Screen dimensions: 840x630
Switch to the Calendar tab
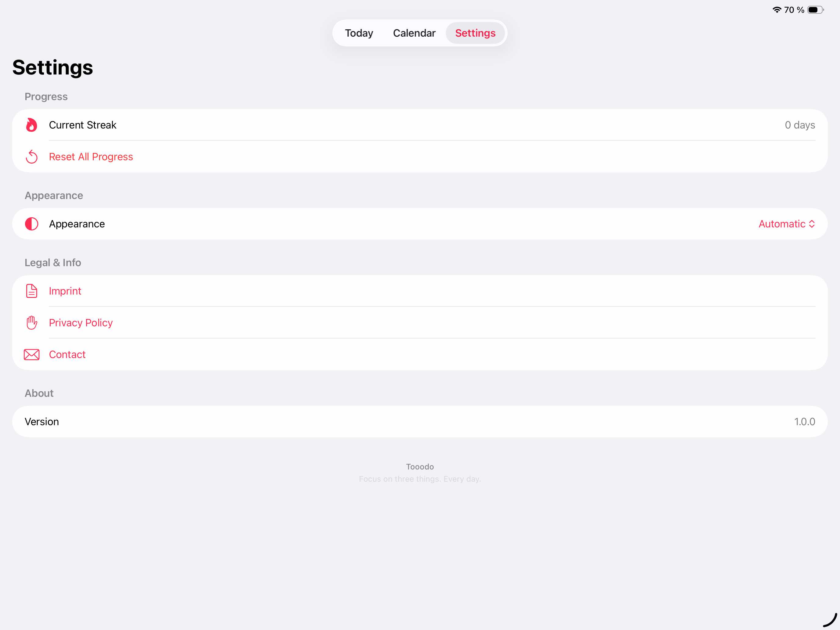coord(414,33)
